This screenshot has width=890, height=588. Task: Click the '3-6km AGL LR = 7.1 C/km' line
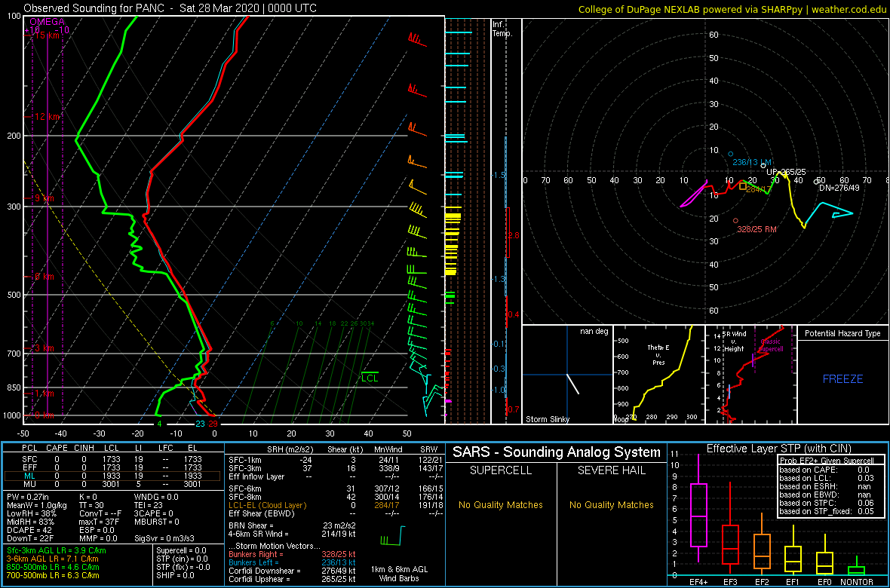coord(54,559)
